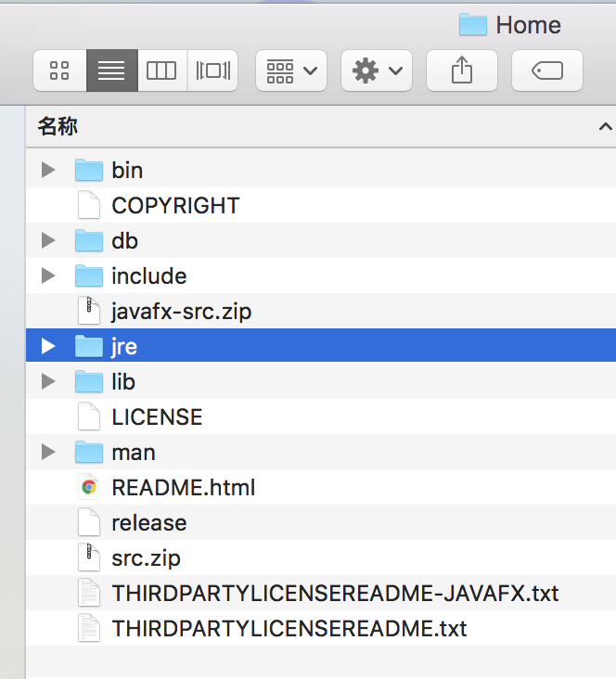This screenshot has height=679, width=616.
Task: Switch to column view
Action: pyautogui.click(x=162, y=70)
